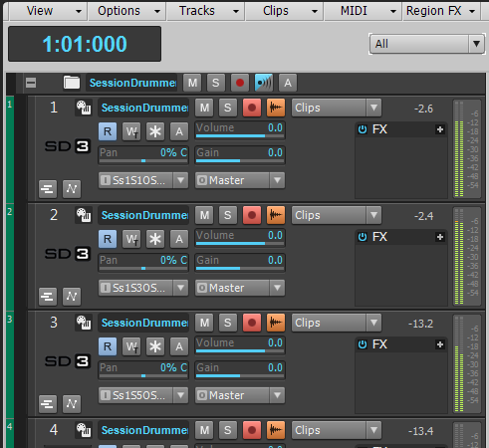Screen dimensions: 489x448
Task: Click the SessionDrummer folder icon
Action: (72, 83)
